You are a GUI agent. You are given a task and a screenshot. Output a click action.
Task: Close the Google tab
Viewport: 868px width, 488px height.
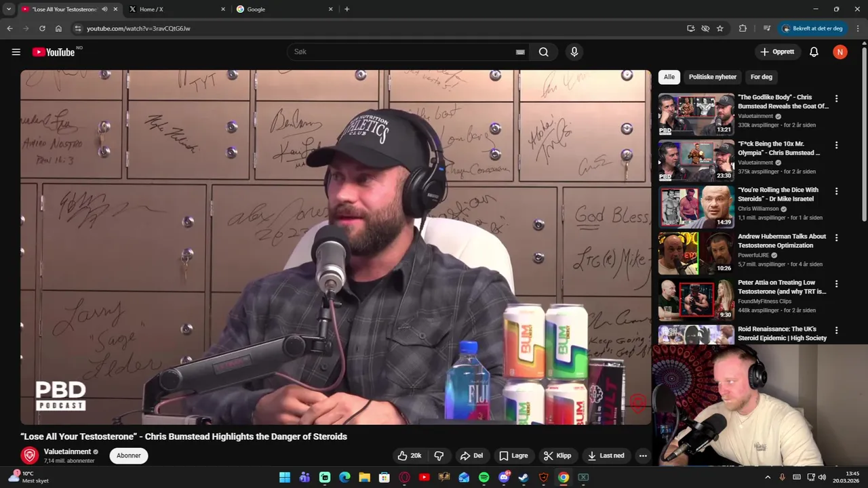(x=331, y=9)
